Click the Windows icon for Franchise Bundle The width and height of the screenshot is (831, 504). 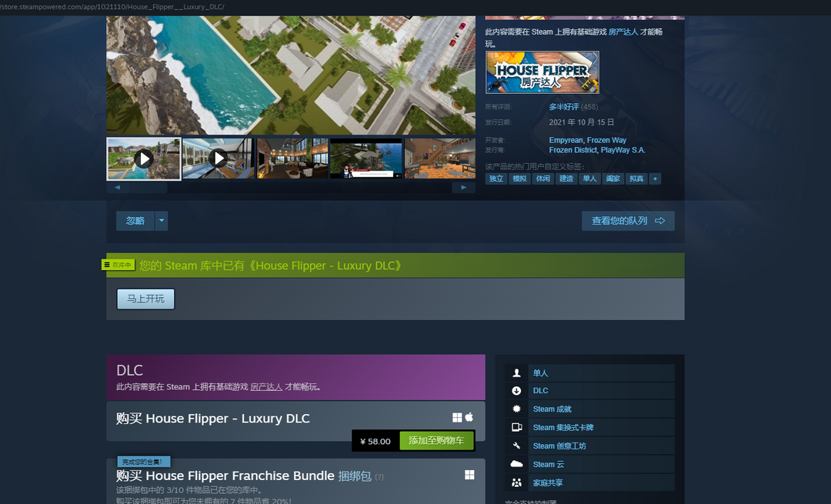point(469,475)
